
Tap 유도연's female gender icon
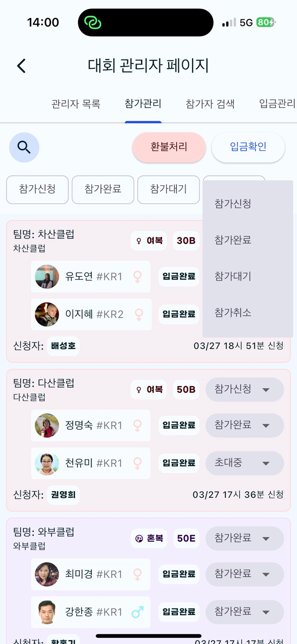(x=138, y=276)
